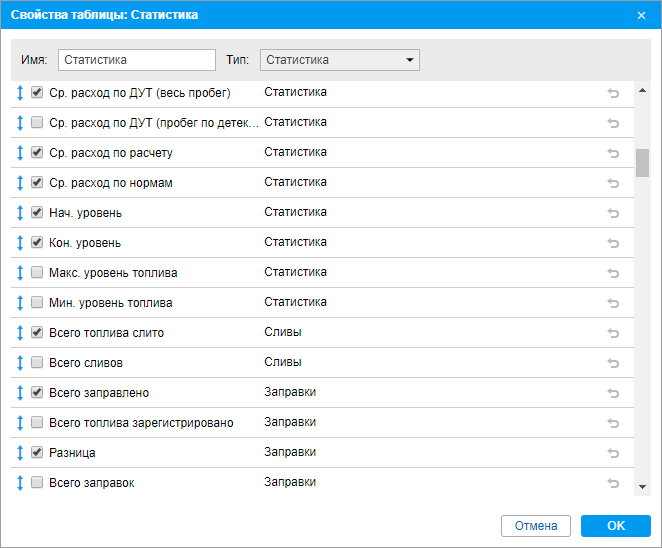Click the move arrow for Кон. уровень
The height and width of the screenshot is (548, 662).
click(x=20, y=243)
